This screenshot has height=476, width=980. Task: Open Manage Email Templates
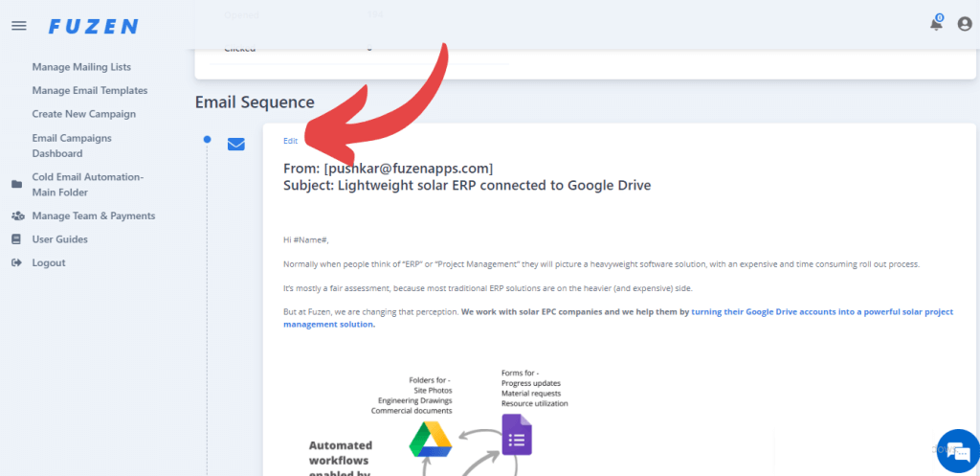pos(90,91)
